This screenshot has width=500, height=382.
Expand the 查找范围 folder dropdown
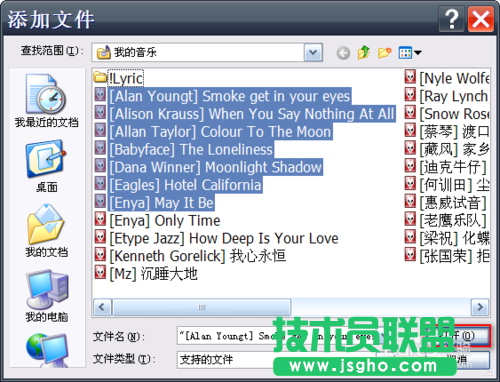(x=313, y=52)
